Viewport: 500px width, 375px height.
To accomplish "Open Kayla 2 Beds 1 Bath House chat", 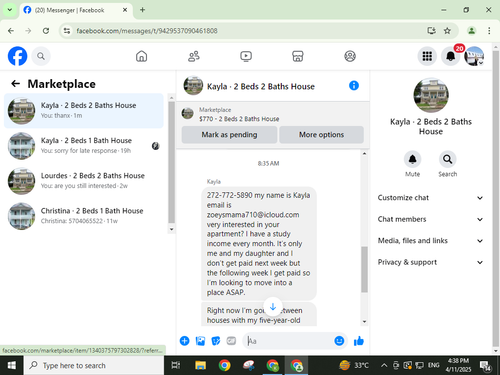I will (84, 146).
